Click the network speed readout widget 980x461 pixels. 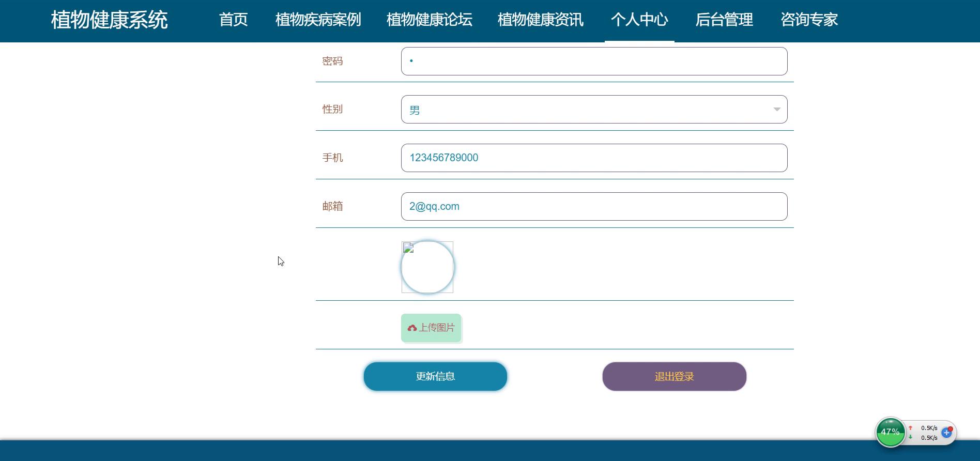pyautogui.click(x=928, y=433)
